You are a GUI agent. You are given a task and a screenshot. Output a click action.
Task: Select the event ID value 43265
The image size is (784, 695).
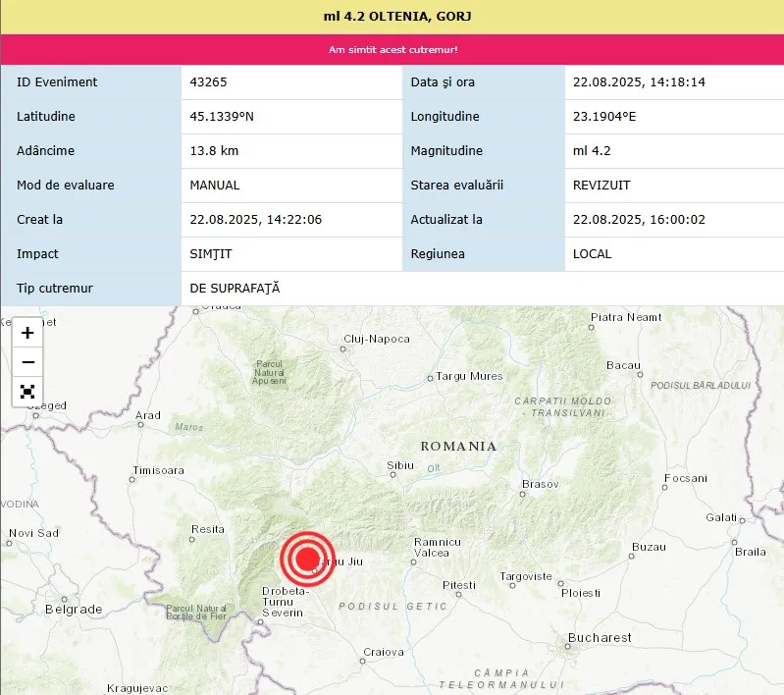pos(208,82)
